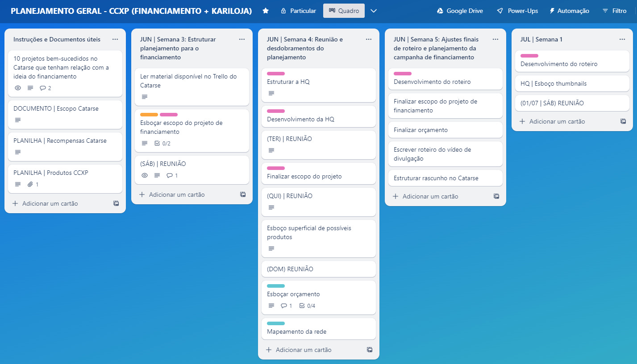Add a card to Instruções e Documentos úteis
This screenshot has width=637, height=364.
[58, 203]
